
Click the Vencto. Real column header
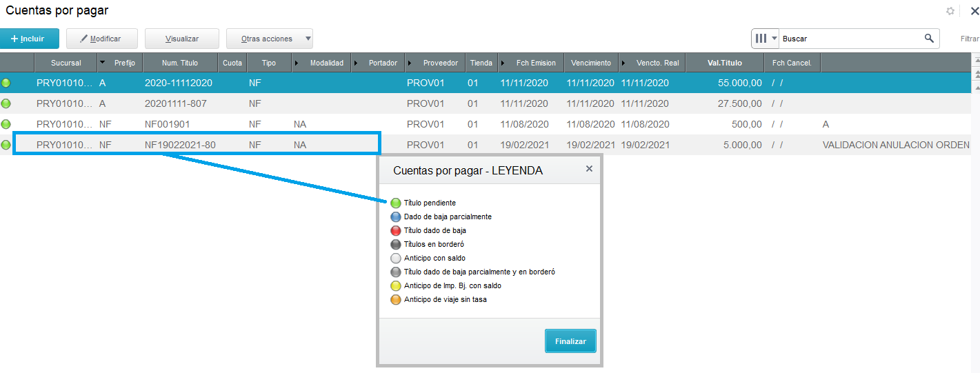click(652, 63)
